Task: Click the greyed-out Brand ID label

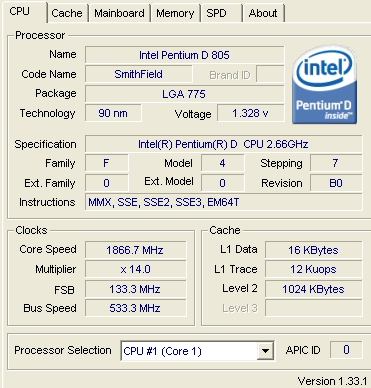Action: tap(230, 75)
